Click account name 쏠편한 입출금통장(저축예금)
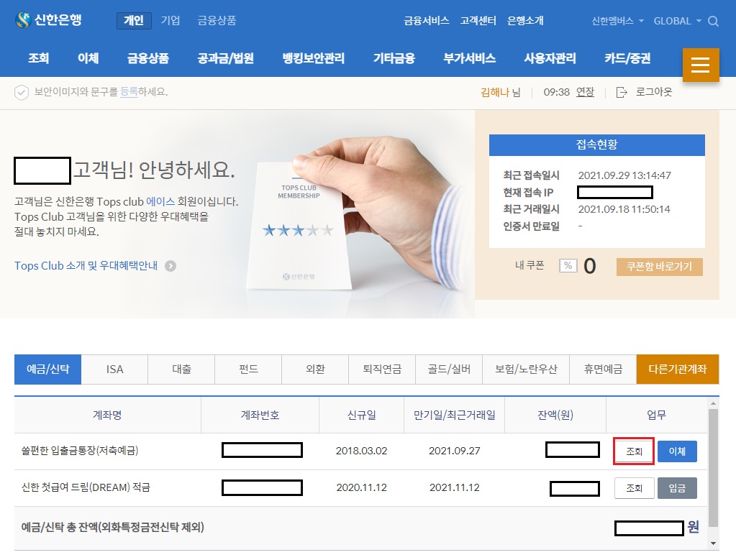This screenshot has height=560, width=736. point(80,451)
